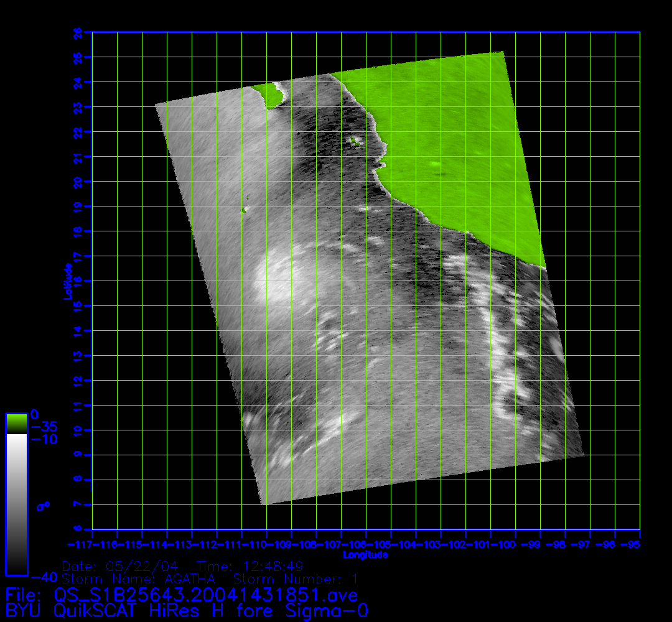Click the file name QS_S1B25643.20041431851.ave
Viewport: 672px width, 622px height.
coord(206,595)
